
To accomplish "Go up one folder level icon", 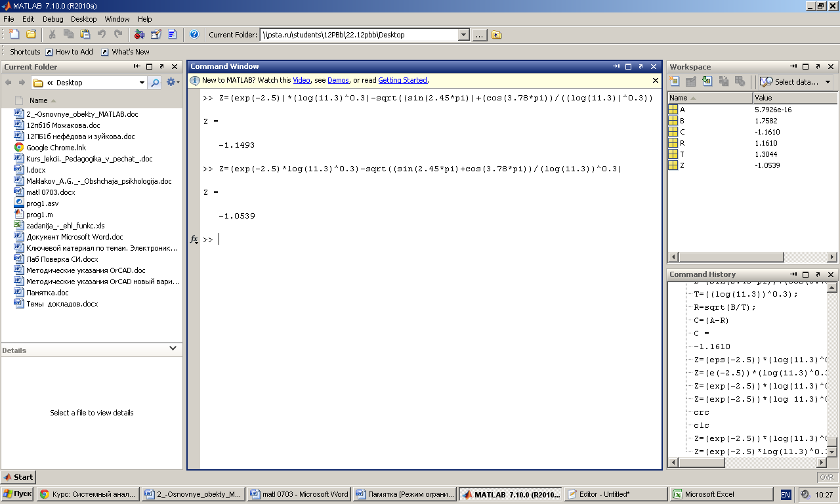I will [497, 35].
